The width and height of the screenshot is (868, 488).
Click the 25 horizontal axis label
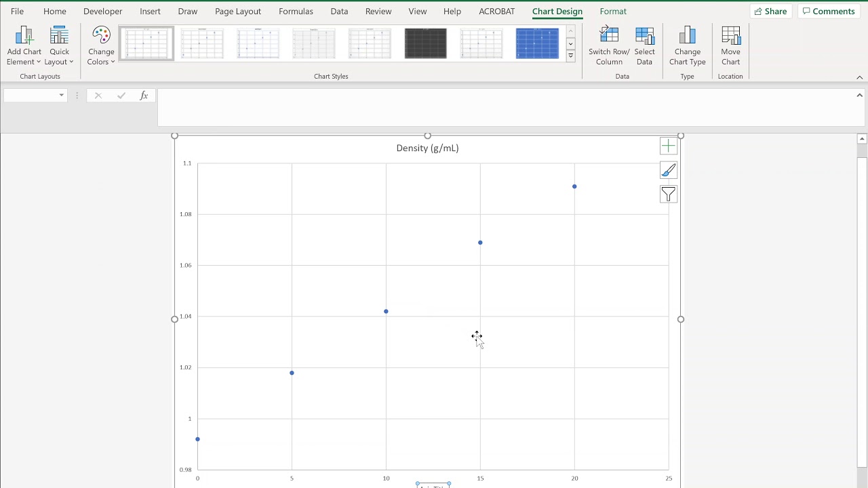(669, 479)
